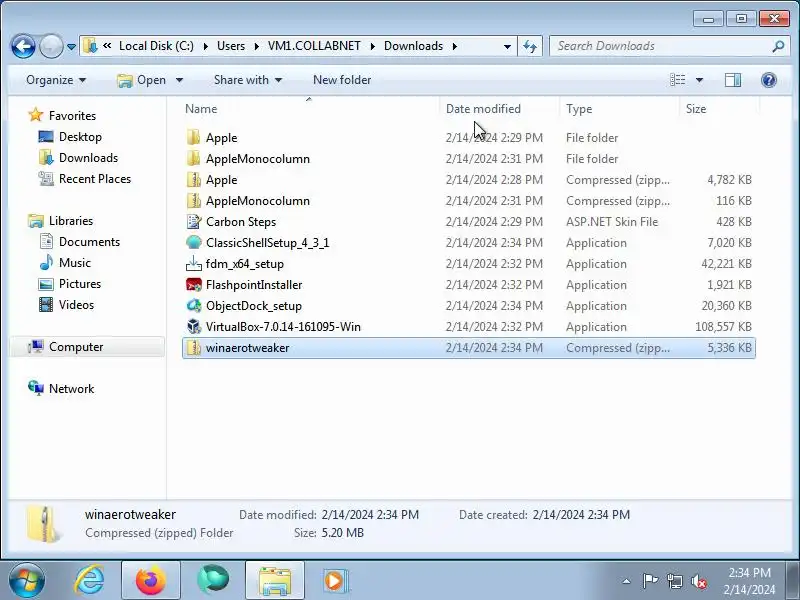Launch Internet Explorer from the taskbar
This screenshot has width=800, height=600.
(89, 581)
